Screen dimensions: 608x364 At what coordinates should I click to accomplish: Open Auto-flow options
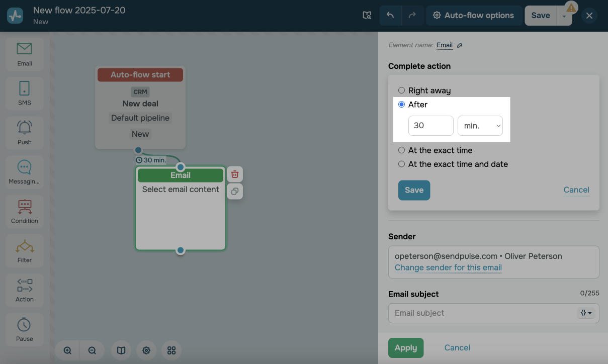click(474, 16)
